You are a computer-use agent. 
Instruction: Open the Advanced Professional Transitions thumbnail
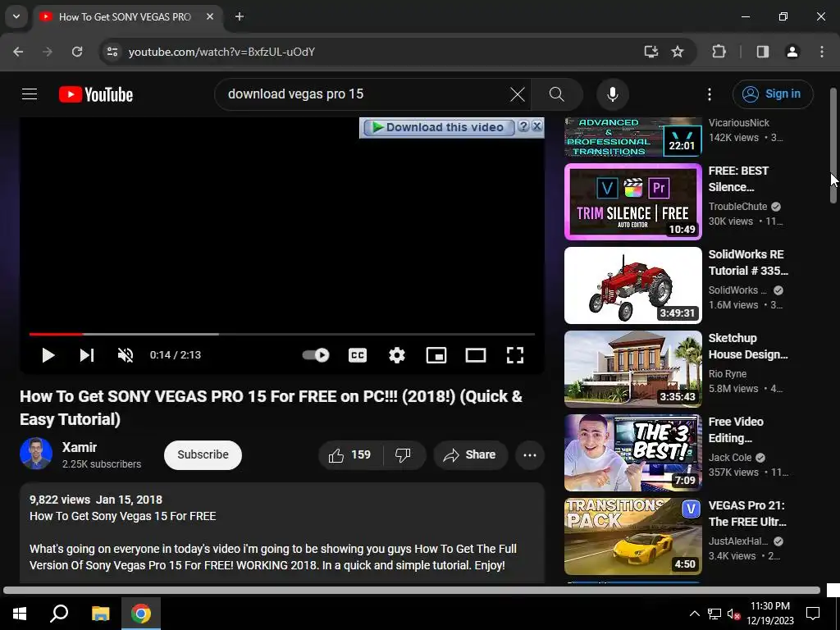coord(632,137)
